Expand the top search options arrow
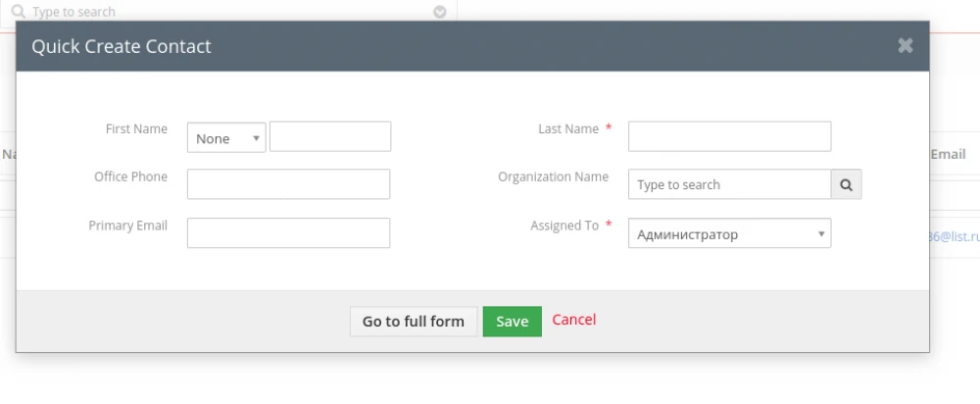Screen dimensions: 980x404 (440, 12)
